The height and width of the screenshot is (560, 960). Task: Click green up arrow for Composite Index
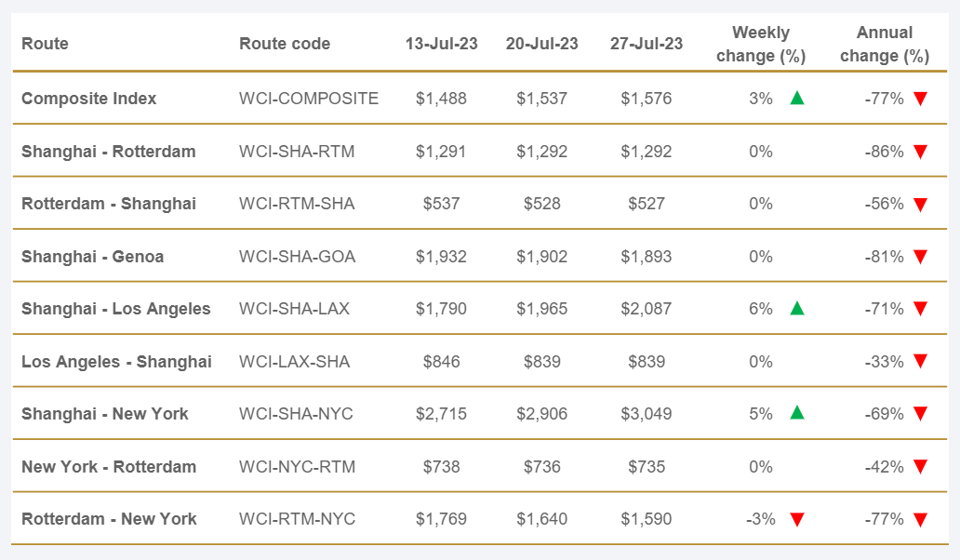796,98
